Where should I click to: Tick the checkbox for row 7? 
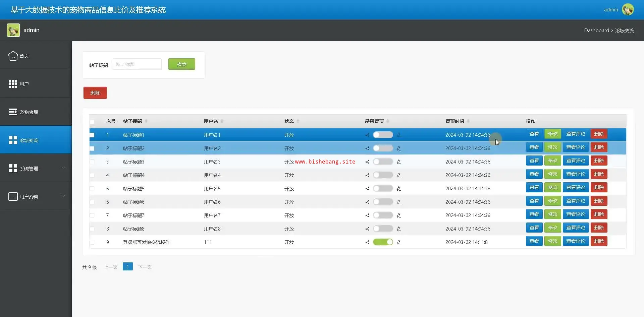[x=92, y=215]
